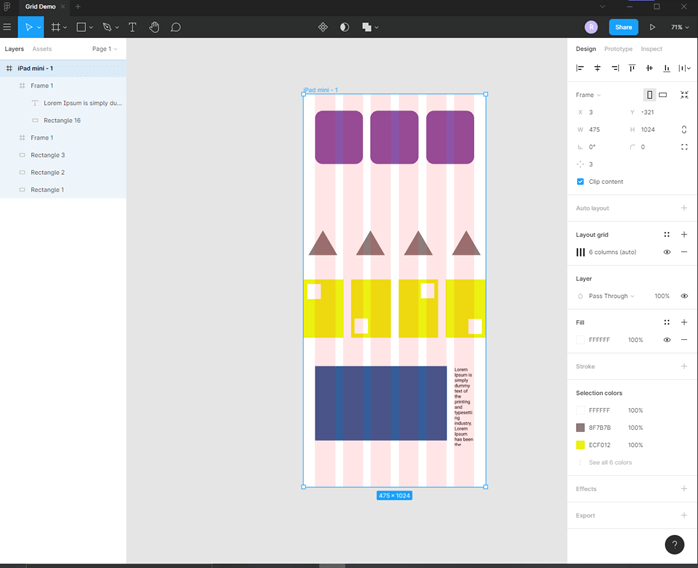Viewport: 698px width, 568px height.
Task: Switch to the Prototype tab
Action: click(618, 48)
